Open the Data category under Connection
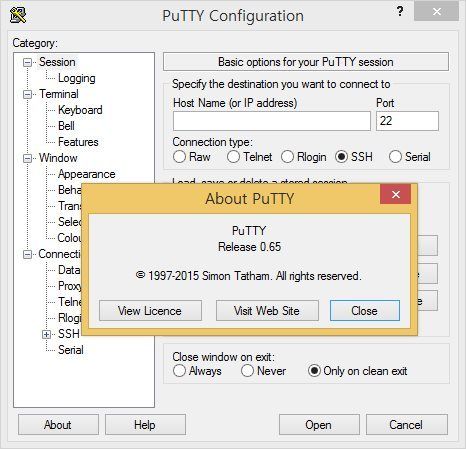Screen dimensions: 466x449 tap(69, 270)
